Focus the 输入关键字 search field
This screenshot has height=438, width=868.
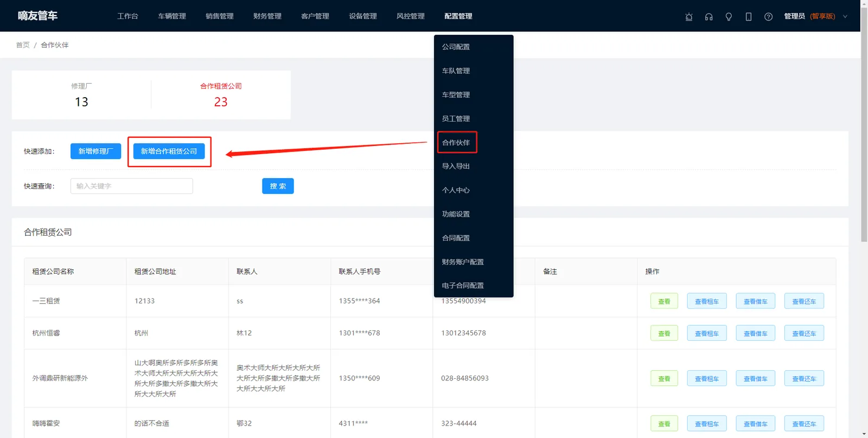(x=132, y=186)
